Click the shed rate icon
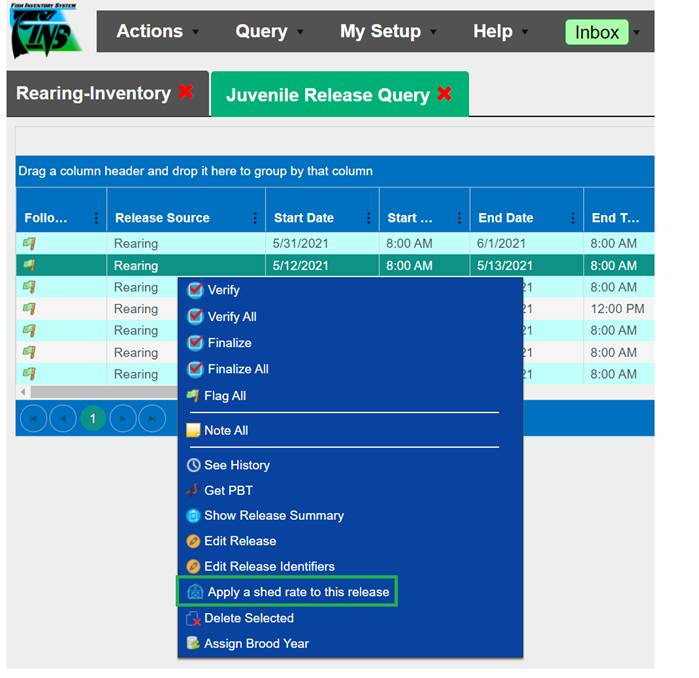699x678 pixels. coord(195,592)
